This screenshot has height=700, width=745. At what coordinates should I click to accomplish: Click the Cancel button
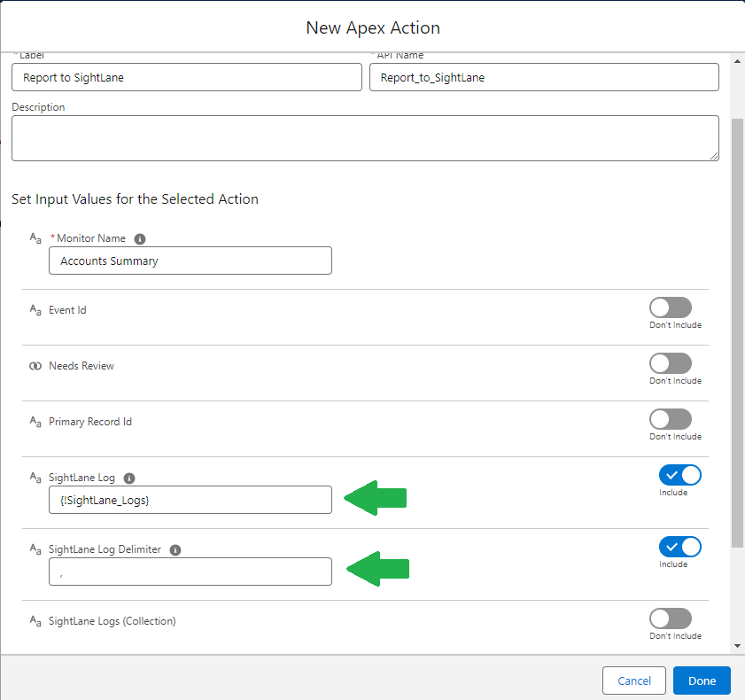click(634, 681)
